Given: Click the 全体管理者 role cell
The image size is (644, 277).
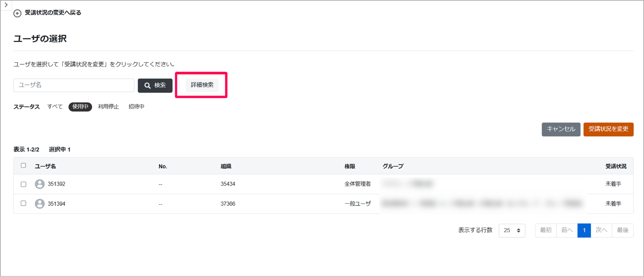Looking at the screenshot, I should (358, 184).
